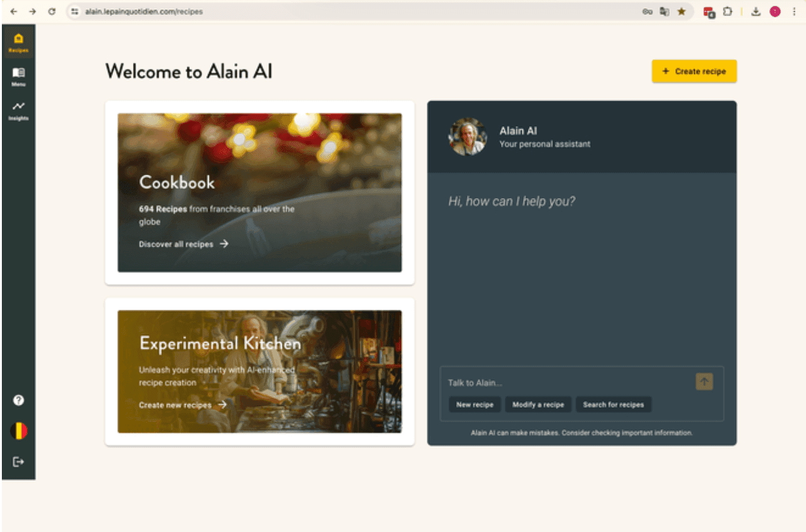The height and width of the screenshot is (532, 806).
Task: Click the translate page icon
Action: (x=664, y=11)
